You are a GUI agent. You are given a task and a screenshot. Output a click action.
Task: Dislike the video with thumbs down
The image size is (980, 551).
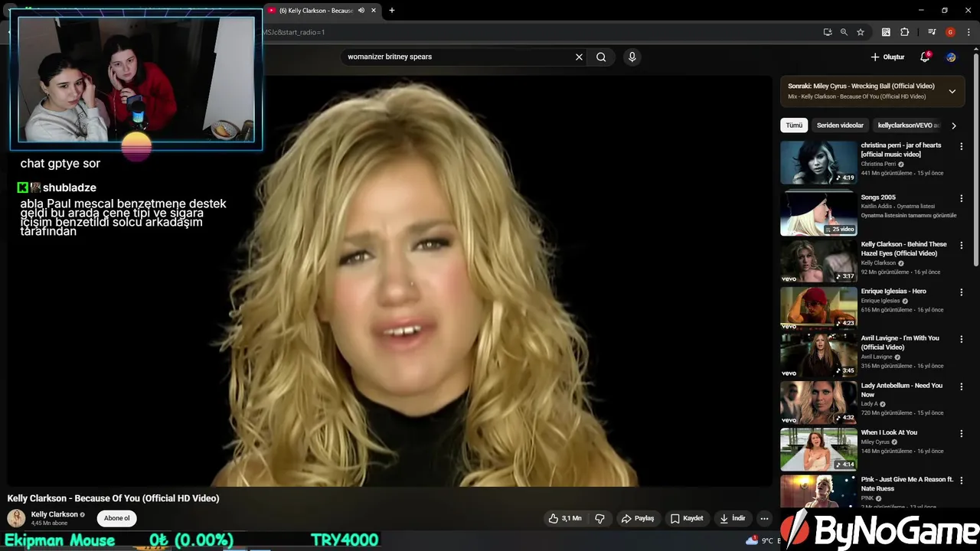599,518
